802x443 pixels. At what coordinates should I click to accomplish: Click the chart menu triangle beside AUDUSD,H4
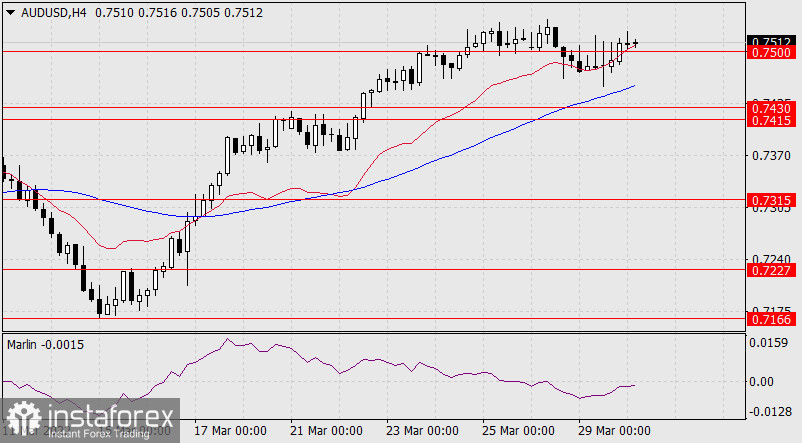point(11,13)
